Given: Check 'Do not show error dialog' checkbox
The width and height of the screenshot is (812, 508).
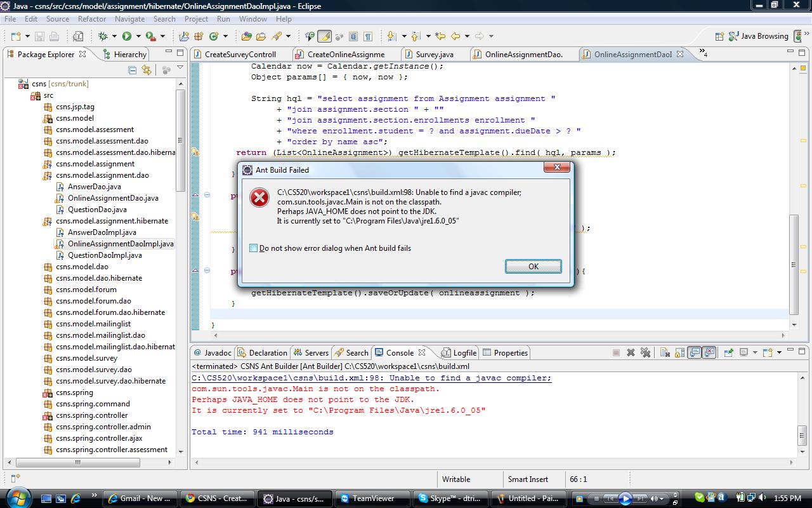Looking at the screenshot, I should (x=254, y=248).
